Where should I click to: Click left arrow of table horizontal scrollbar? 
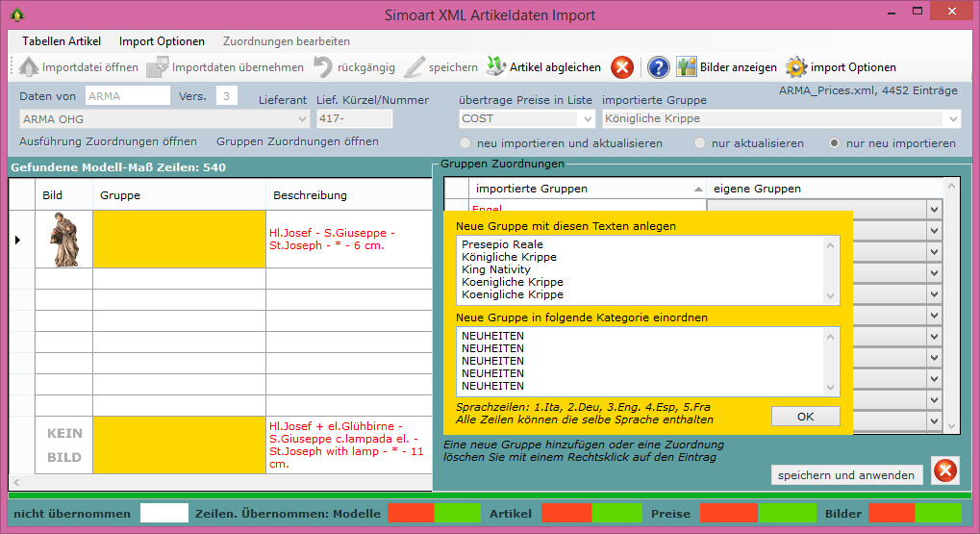17,482
